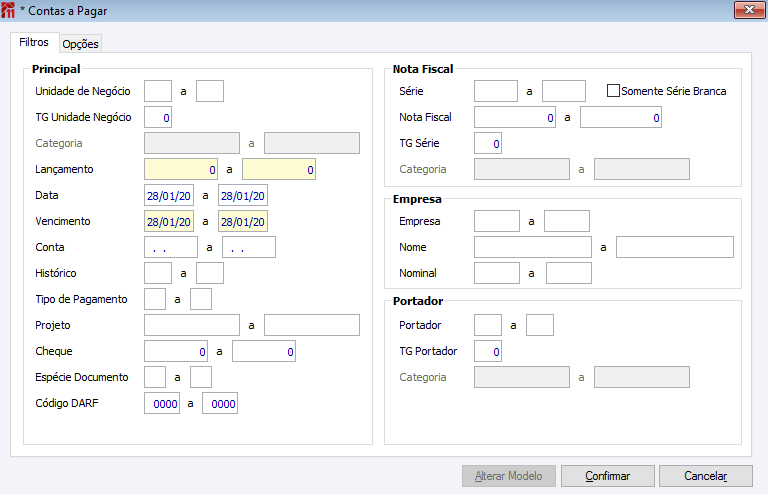768x494 pixels.
Task: Click the starting Data field
Action: pyautogui.click(x=169, y=195)
